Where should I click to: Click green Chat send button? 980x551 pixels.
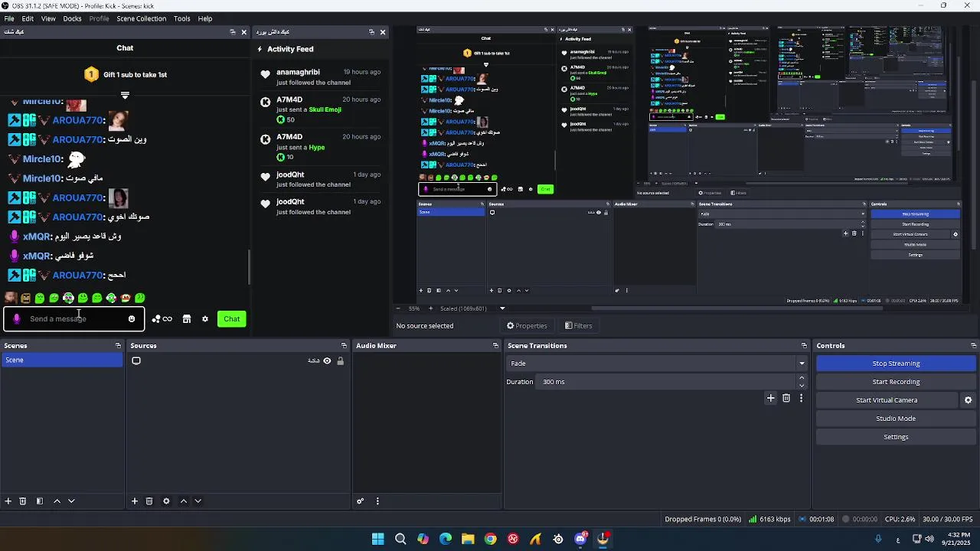click(232, 319)
